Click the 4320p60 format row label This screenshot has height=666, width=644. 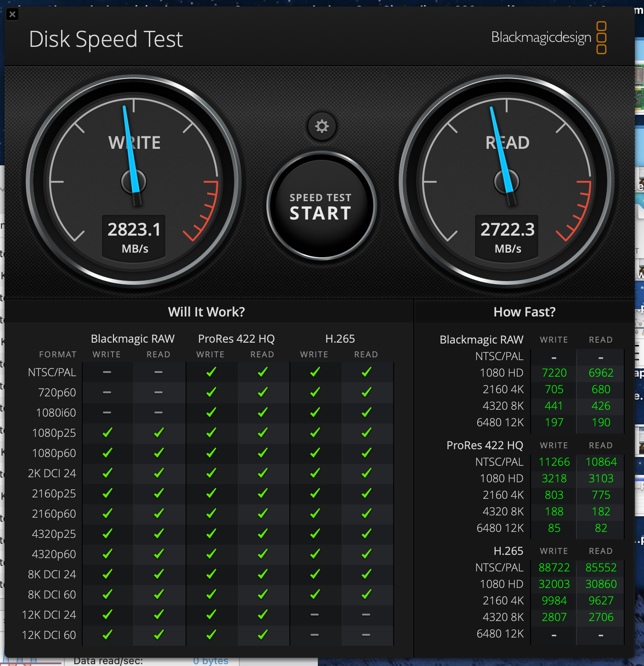54,554
